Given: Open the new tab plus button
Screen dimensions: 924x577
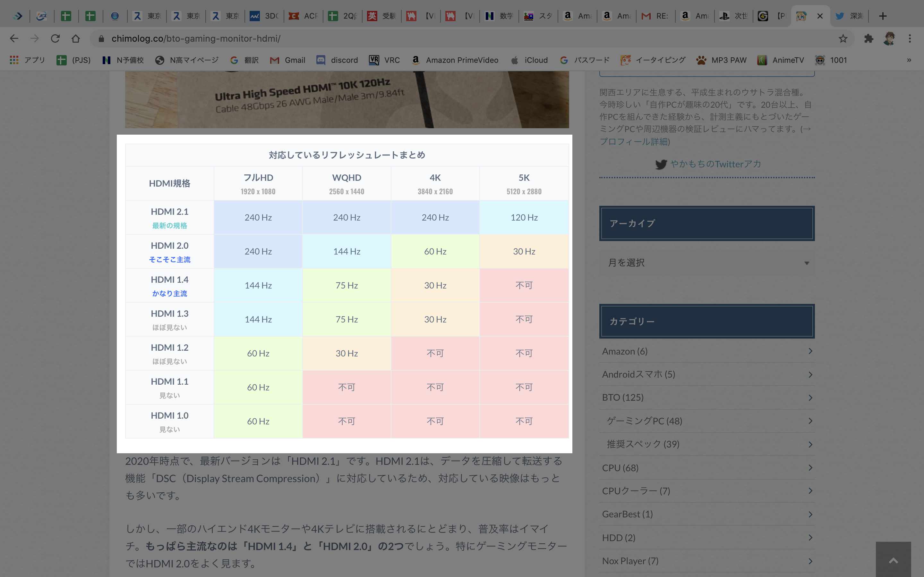Looking at the screenshot, I should 882,16.
